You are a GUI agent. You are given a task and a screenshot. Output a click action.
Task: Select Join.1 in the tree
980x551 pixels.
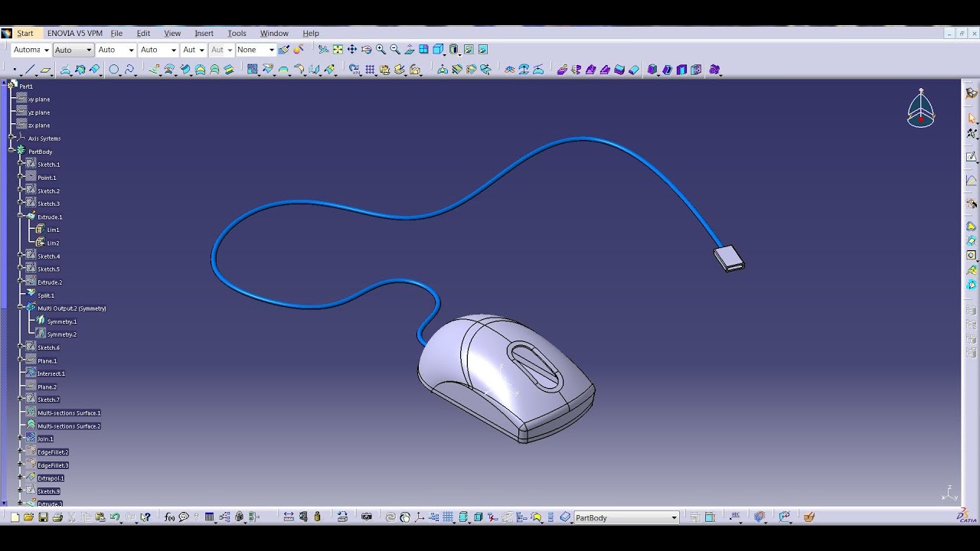[45, 439]
